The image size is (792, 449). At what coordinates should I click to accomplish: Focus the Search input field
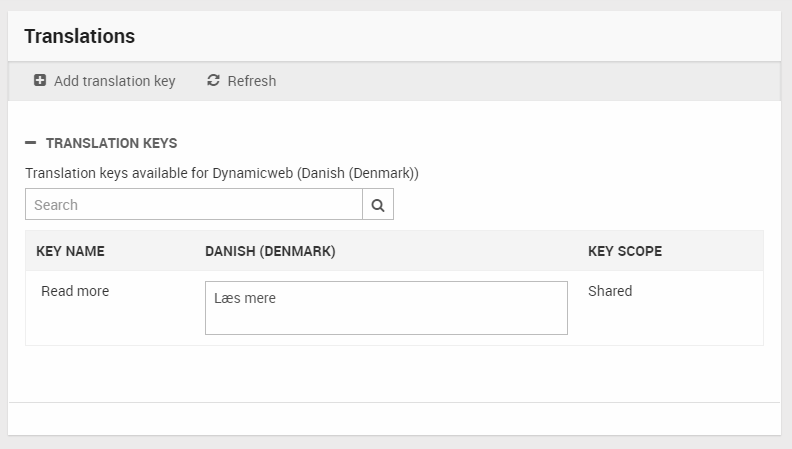(194, 205)
